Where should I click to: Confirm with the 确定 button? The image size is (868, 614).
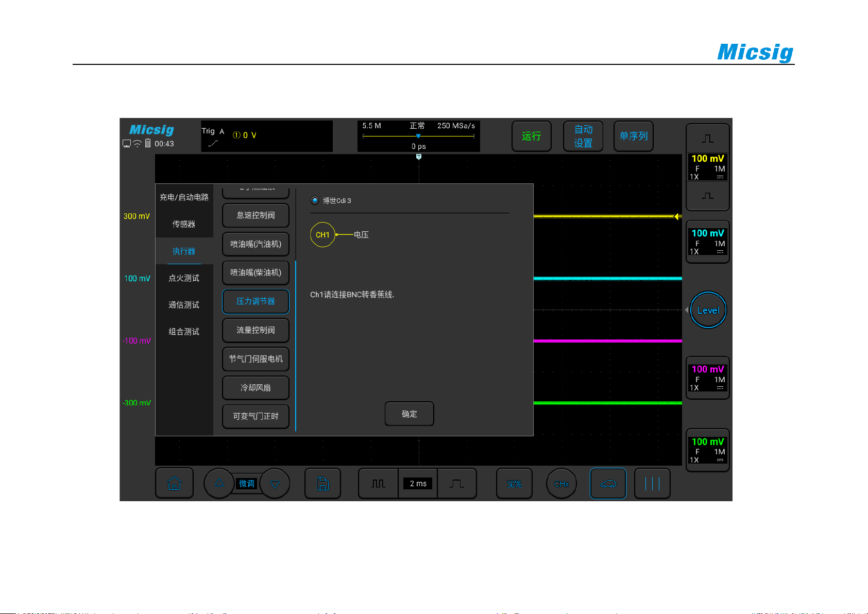409,414
